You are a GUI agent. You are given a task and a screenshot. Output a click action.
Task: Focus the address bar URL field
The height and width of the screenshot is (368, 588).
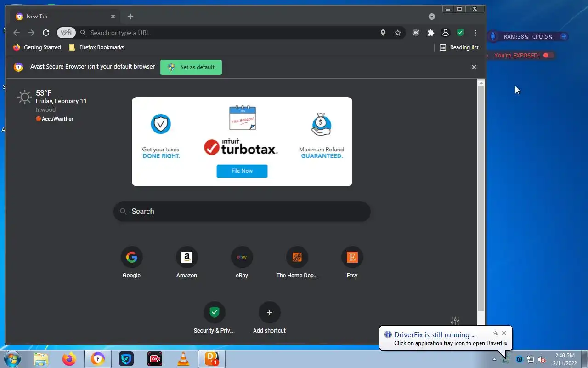click(x=232, y=33)
